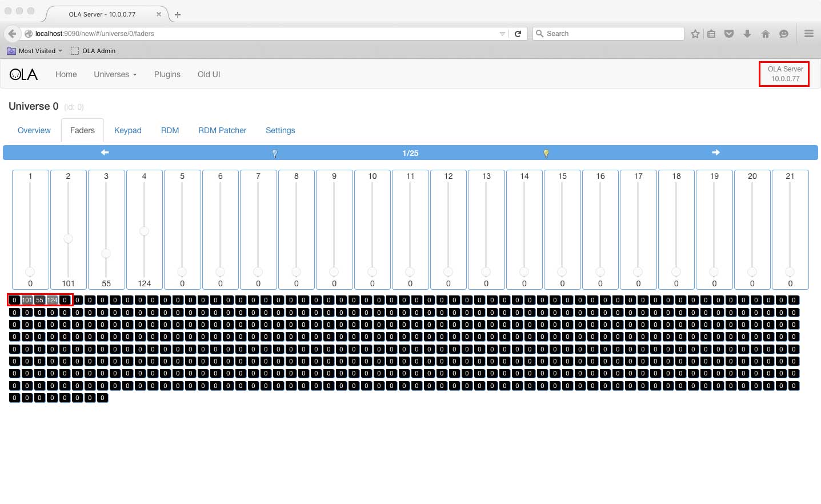Open the Most Visited bookmarks dropdown
This screenshot has height=504, width=821.
pos(35,51)
